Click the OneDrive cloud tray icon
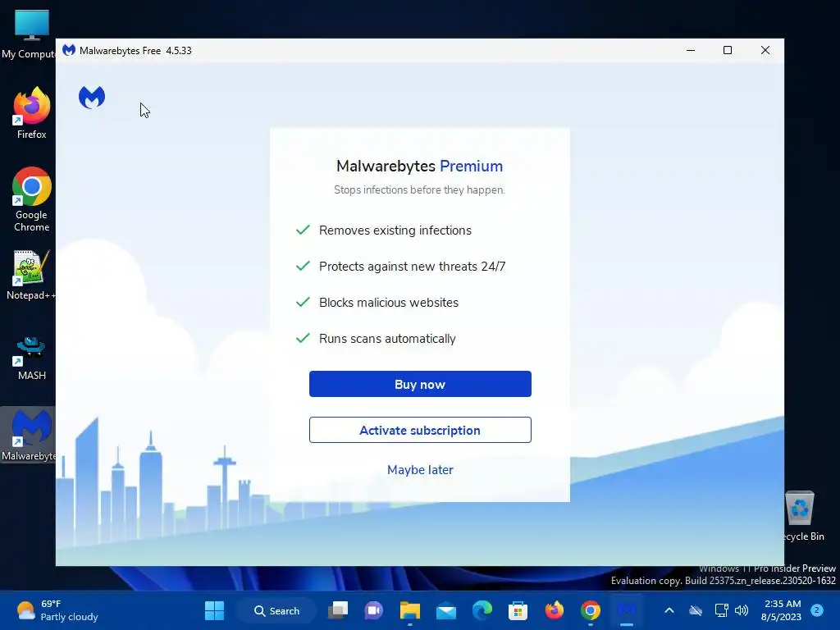Screen dimensions: 840x630 click(696, 610)
